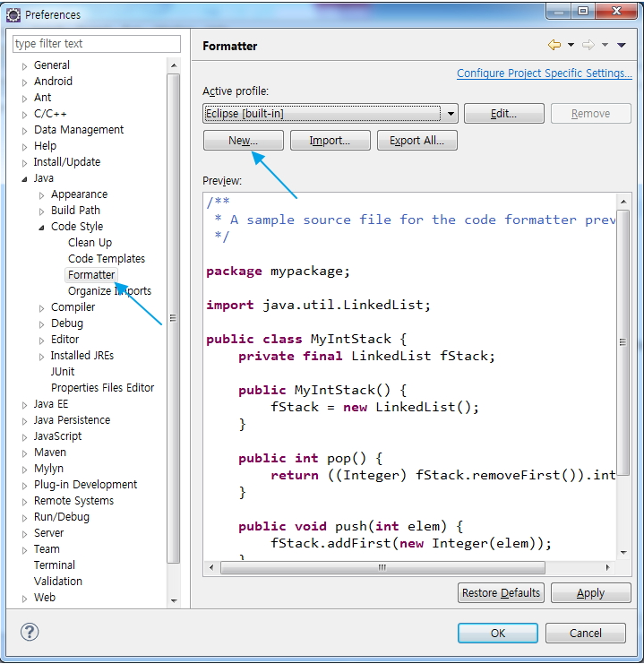Viewport: 644px width, 664px height.
Task: Click the preview horizontal scrollbar thumb
Action: 382,567
